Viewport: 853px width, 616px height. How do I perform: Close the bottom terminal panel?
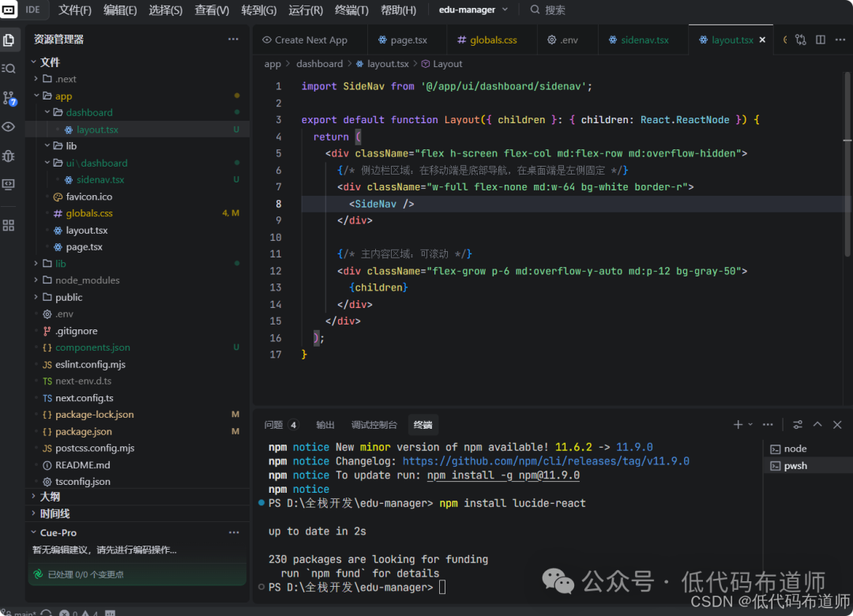coord(838,425)
